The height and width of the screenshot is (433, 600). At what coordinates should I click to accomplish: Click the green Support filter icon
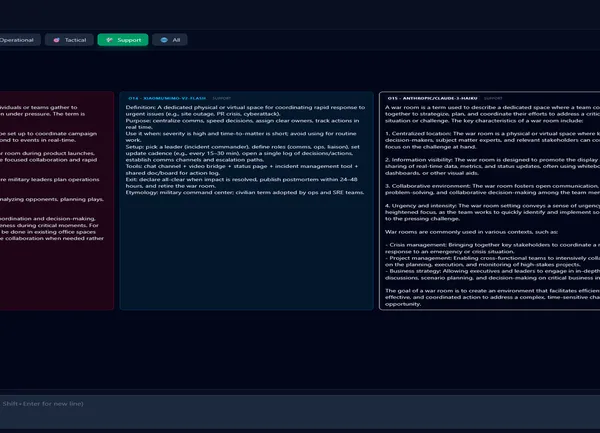(108, 40)
